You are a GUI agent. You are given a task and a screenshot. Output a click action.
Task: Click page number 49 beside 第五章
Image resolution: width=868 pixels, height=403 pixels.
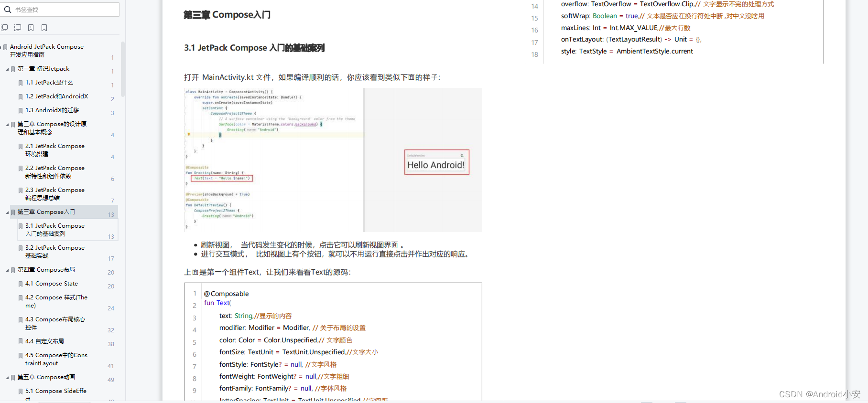click(x=111, y=380)
